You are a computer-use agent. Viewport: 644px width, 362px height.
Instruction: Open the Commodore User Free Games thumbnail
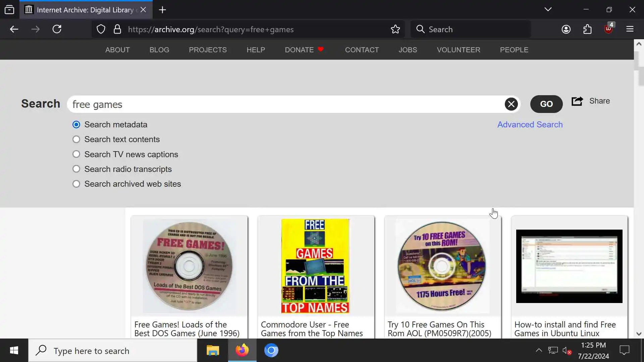(315, 266)
